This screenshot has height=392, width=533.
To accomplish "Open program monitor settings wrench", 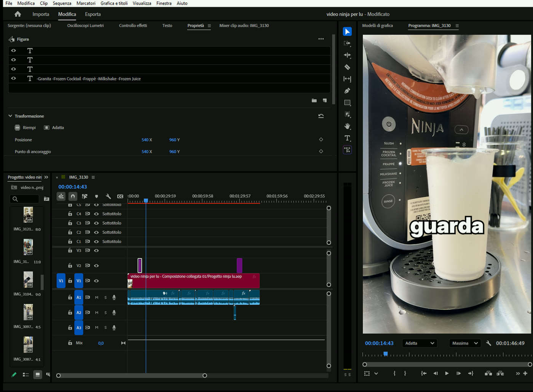I will [x=488, y=343].
